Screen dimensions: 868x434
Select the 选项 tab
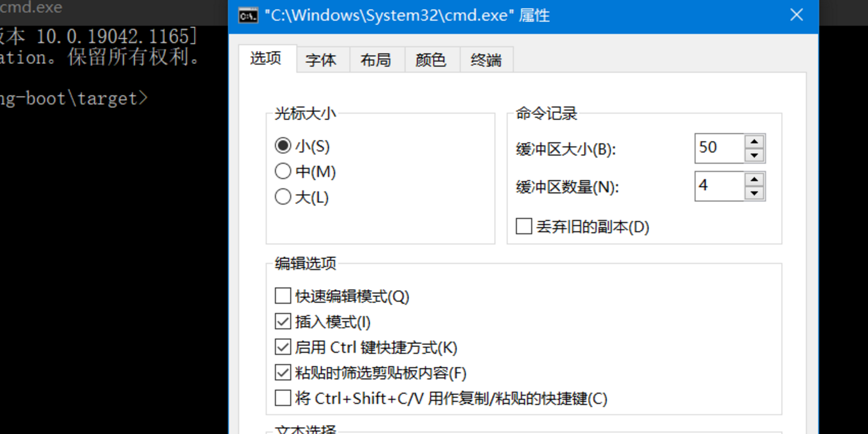click(x=265, y=59)
